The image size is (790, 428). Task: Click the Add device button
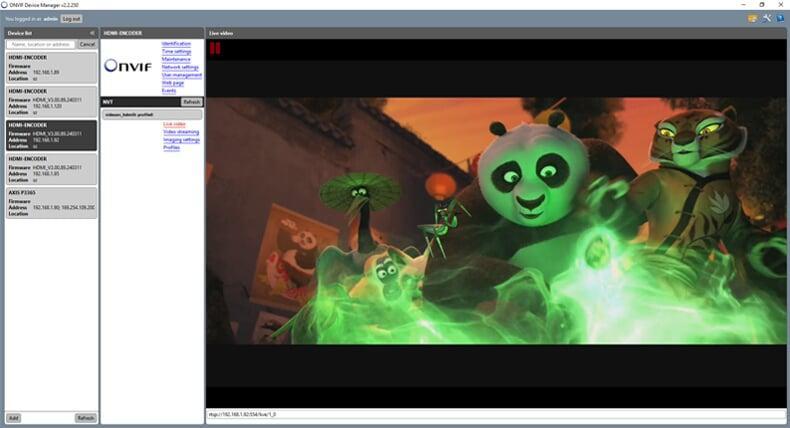click(14, 418)
